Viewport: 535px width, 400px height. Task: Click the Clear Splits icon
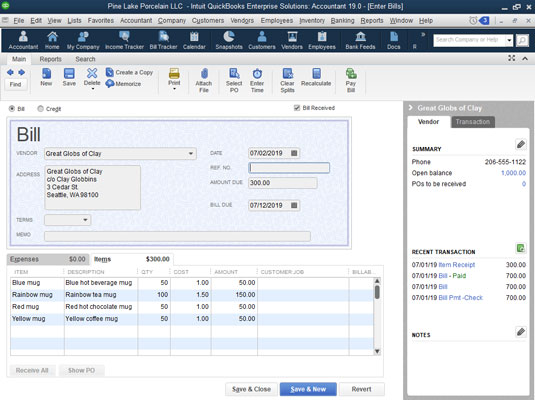pyautogui.click(x=287, y=74)
